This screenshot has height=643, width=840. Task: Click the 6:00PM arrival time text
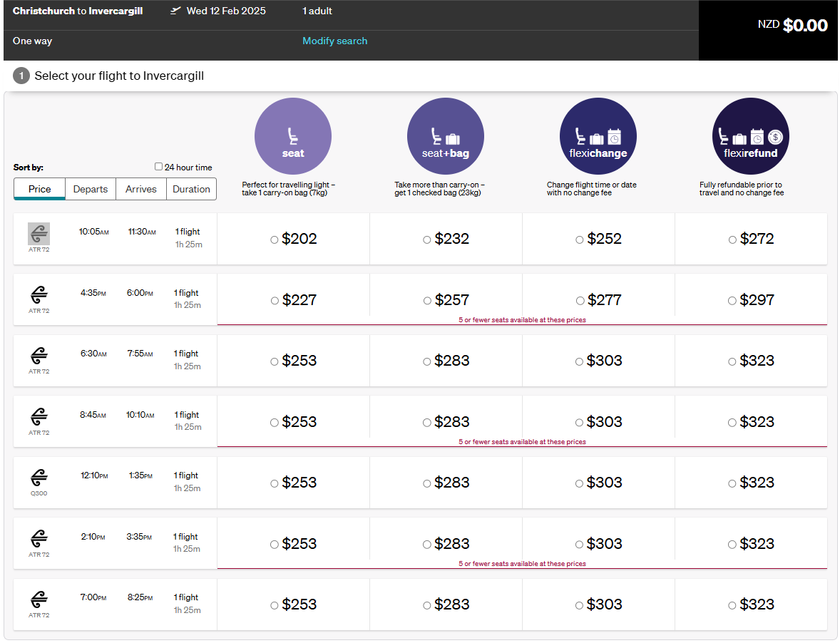coord(140,293)
